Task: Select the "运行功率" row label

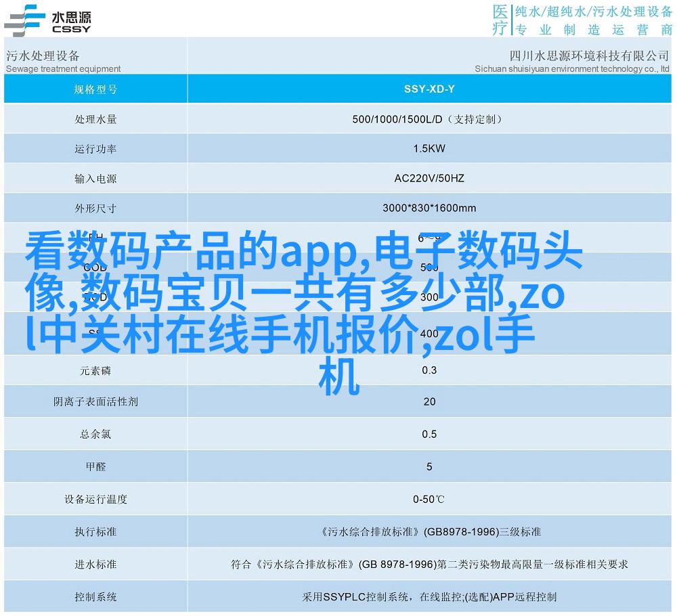Action: point(95,149)
